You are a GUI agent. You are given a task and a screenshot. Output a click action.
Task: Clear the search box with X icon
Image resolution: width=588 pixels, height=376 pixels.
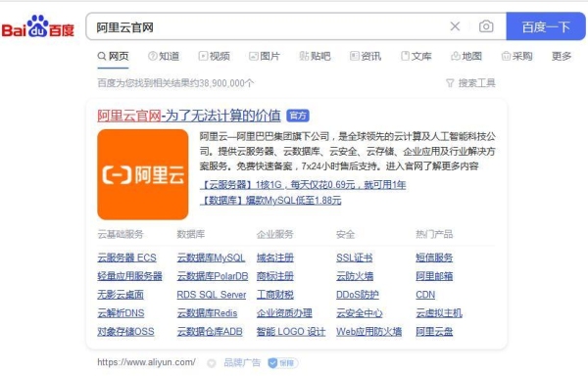coord(455,26)
